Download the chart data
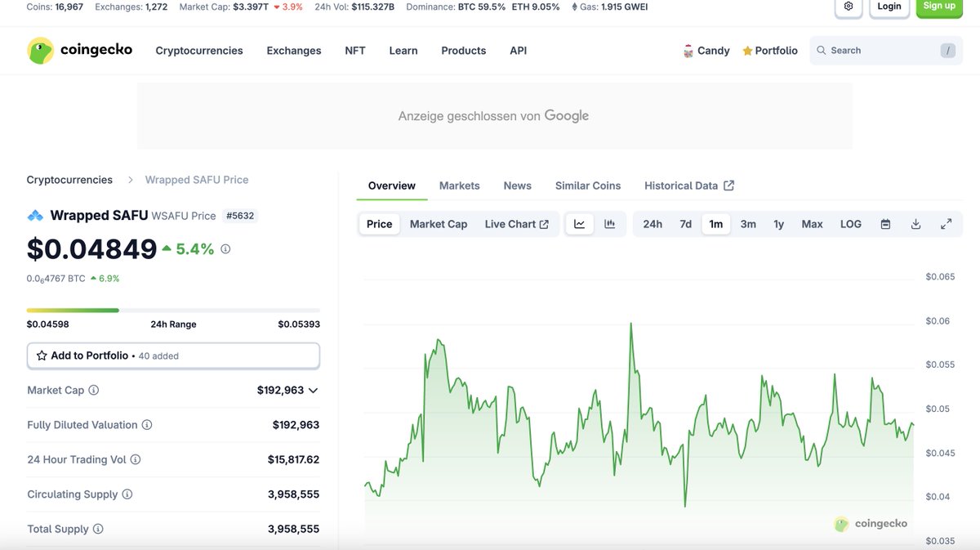Screen dimensions: 980x550 (915, 224)
